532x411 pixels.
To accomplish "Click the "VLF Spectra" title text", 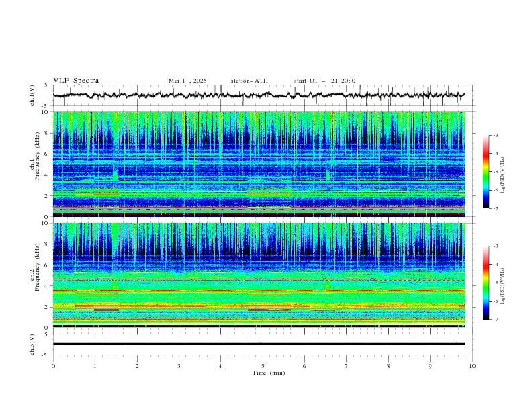I will coord(76,81).
